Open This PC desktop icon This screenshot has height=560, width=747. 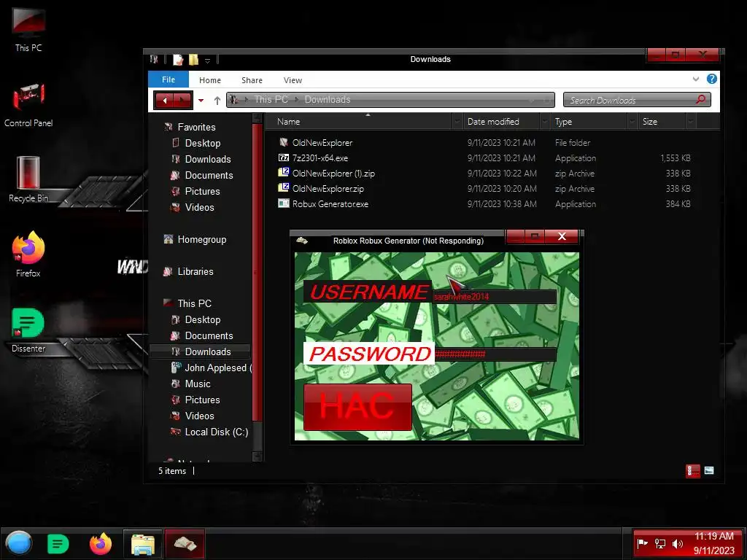tap(28, 29)
